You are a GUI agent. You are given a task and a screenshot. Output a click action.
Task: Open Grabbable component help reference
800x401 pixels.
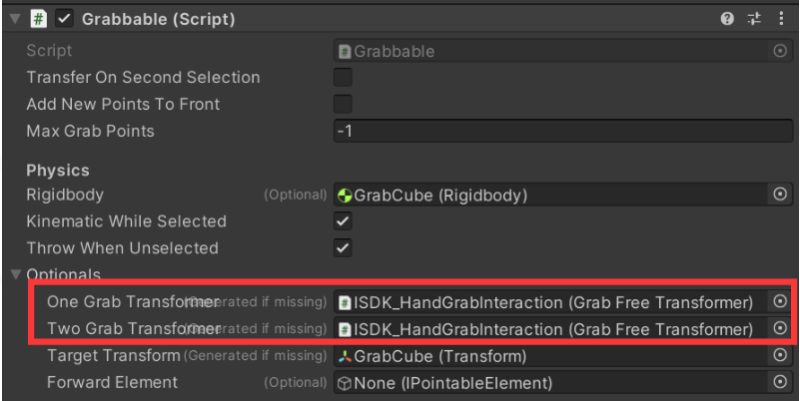click(x=727, y=19)
